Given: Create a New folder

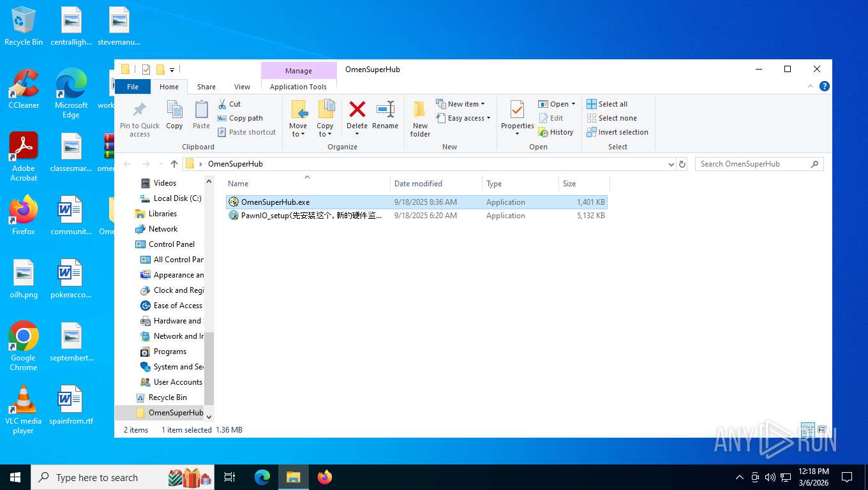Looking at the screenshot, I should [x=420, y=119].
